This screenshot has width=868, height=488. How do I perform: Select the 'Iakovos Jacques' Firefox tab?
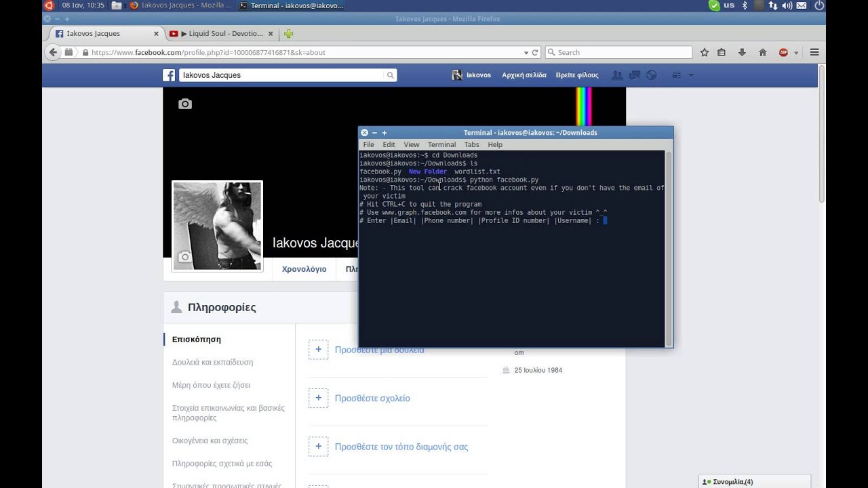pyautogui.click(x=105, y=33)
